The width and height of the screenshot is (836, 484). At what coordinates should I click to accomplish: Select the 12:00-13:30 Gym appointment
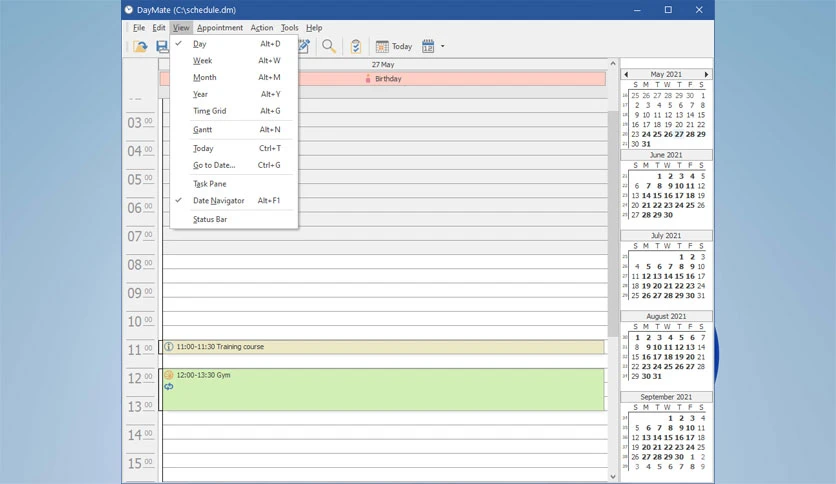click(x=383, y=390)
